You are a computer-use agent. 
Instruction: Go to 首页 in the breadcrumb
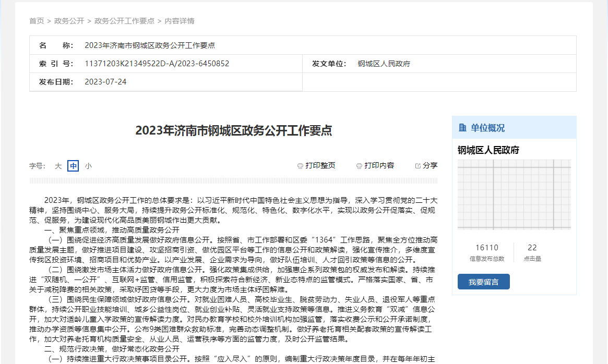(x=37, y=21)
